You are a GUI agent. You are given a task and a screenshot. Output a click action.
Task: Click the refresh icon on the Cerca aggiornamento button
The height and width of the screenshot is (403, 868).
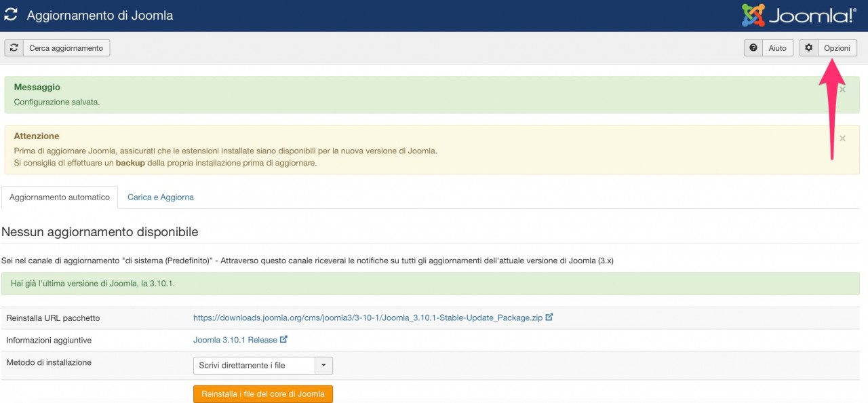14,48
